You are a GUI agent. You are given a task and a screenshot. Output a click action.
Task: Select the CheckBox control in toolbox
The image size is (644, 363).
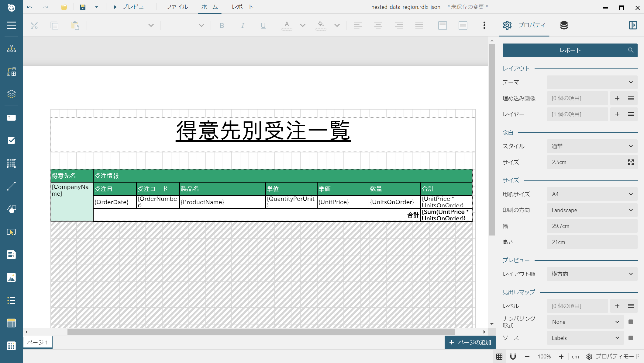click(x=11, y=140)
